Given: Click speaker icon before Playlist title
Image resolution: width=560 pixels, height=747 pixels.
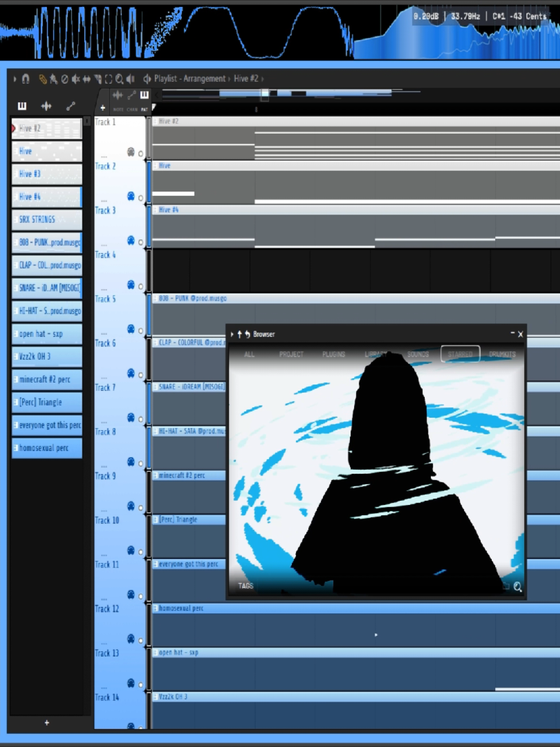Looking at the screenshot, I should (147, 79).
